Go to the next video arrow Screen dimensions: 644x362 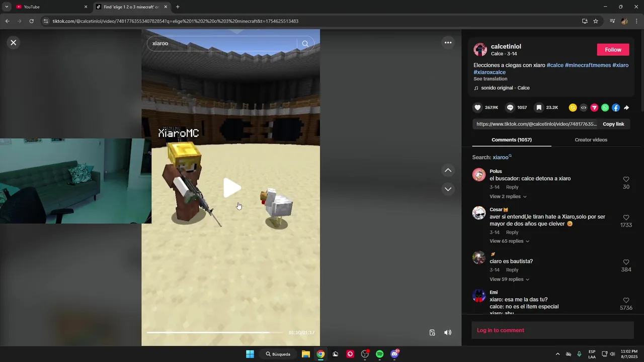[448, 189]
